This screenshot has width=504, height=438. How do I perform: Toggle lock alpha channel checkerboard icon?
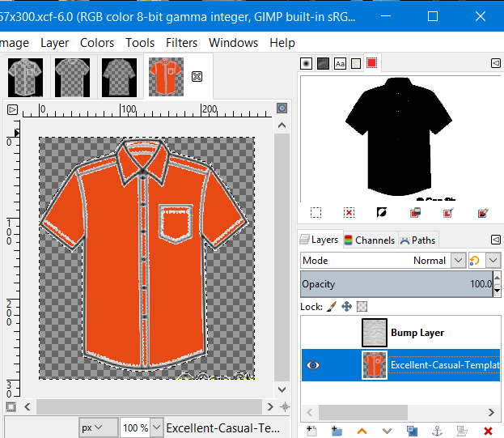[362, 307]
